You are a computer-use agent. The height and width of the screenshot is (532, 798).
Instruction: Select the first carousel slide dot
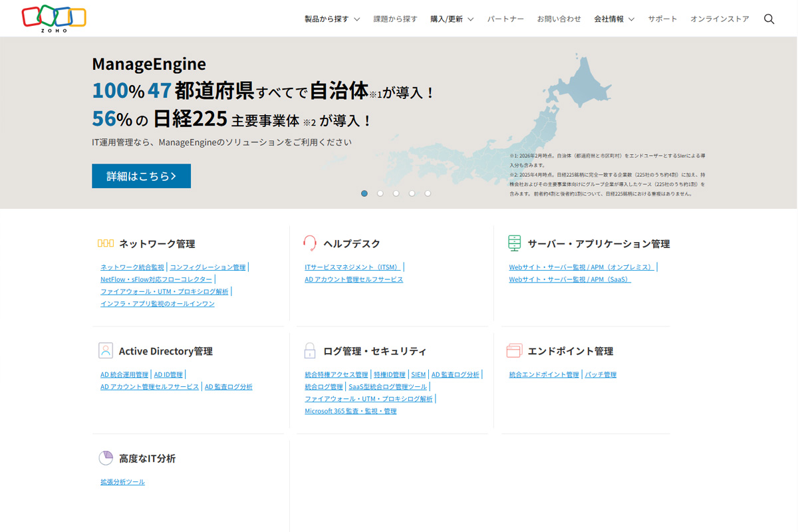click(x=364, y=194)
